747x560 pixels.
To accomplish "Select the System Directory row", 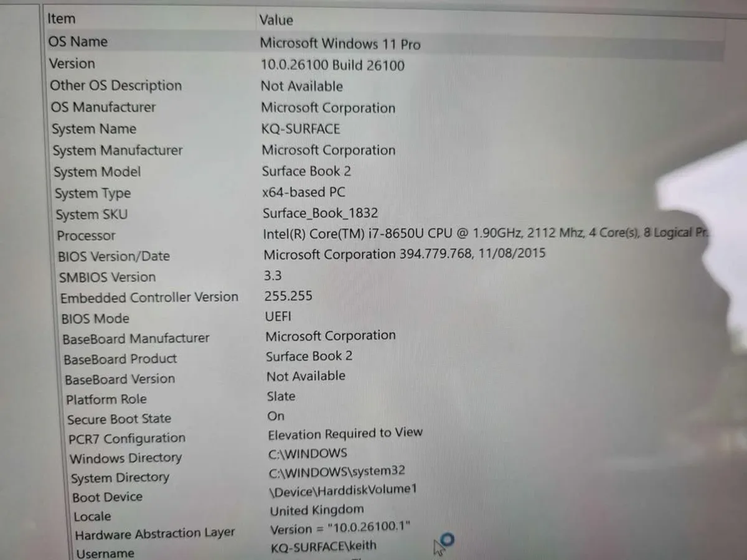I will click(120, 478).
